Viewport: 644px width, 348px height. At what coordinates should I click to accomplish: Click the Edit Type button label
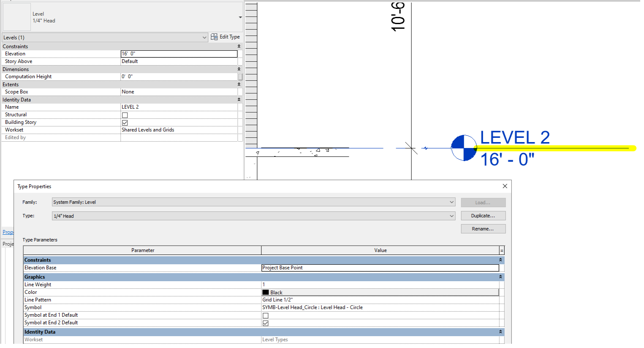click(x=230, y=37)
